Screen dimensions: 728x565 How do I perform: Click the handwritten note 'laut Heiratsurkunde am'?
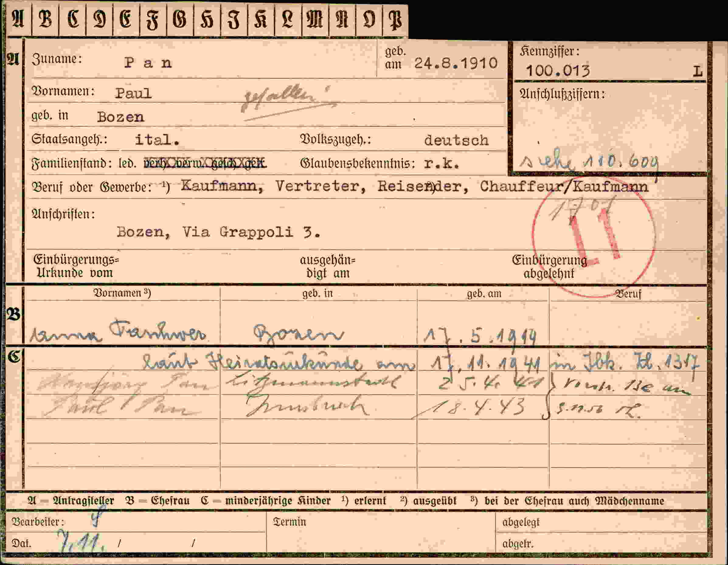click(278, 362)
